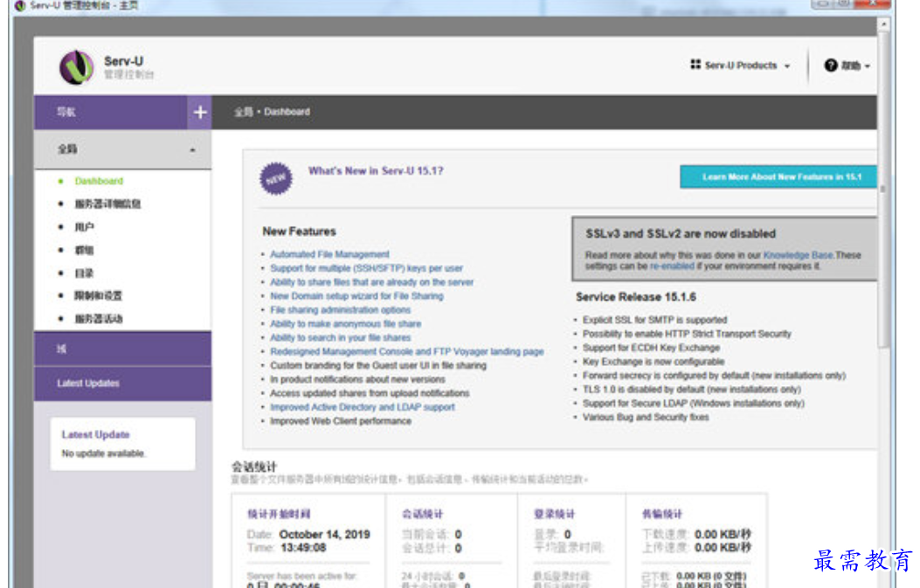
Task: Click the 传输统计 panel heading
Action: pyautogui.click(x=662, y=514)
